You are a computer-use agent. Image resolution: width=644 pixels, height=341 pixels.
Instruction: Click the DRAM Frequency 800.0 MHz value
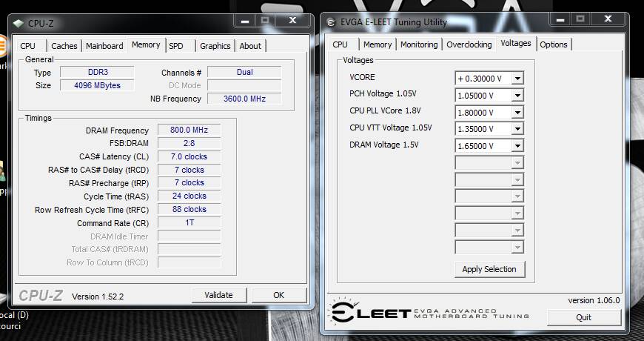[x=189, y=130]
